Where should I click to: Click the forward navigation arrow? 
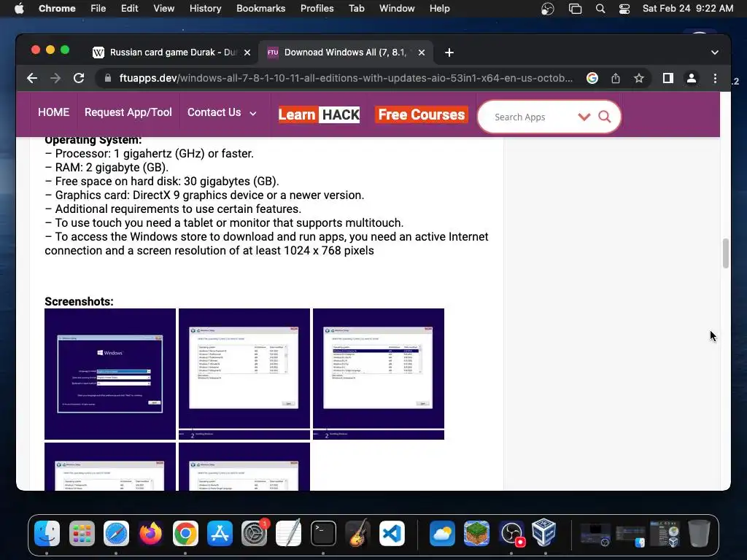pos(55,78)
